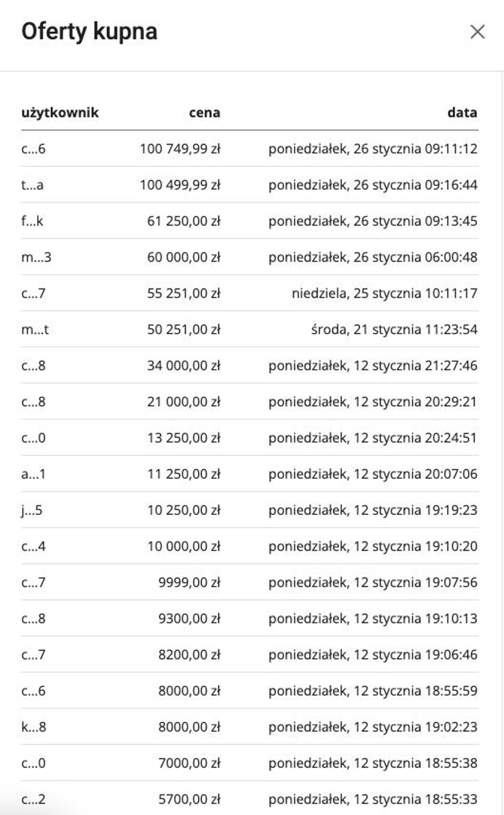Viewport: 504px width, 815px height.
Task: Close the Oferty kupna dialog
Action: click(x=477, y=32)
